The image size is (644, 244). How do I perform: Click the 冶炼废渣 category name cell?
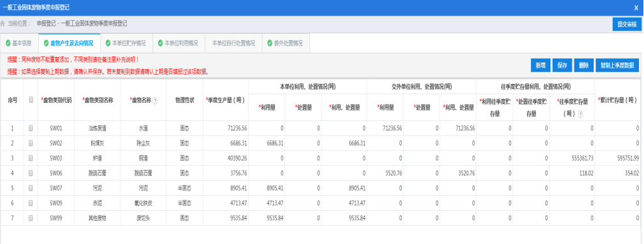[97, 128]
